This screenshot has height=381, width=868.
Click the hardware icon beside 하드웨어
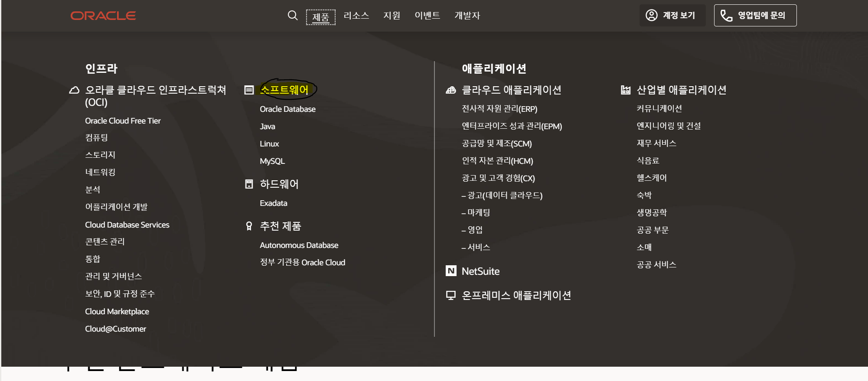tap(249, 184)
